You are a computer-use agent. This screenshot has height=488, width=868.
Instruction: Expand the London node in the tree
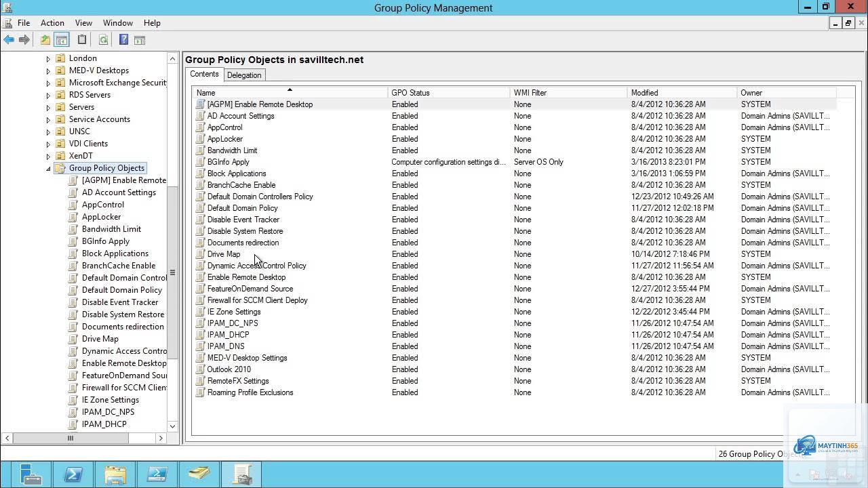coord(48,59)
